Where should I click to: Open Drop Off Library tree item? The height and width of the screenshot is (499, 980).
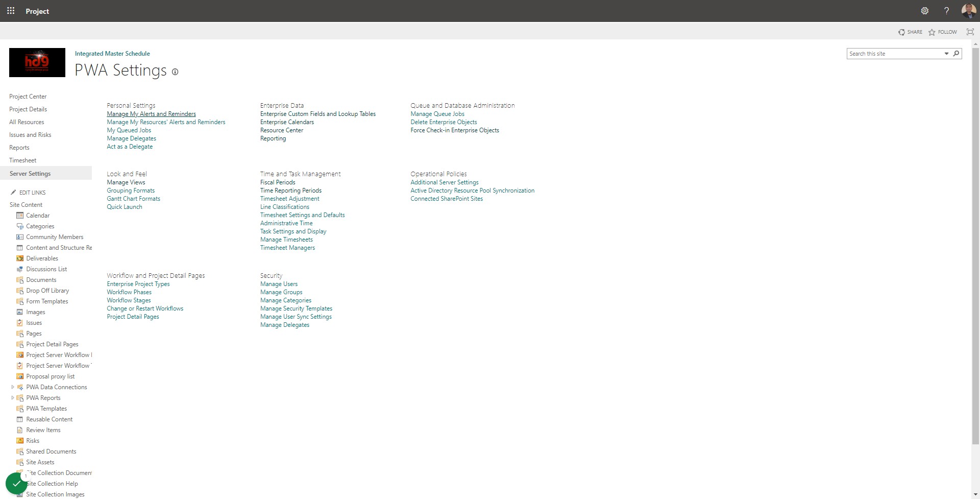47,291
